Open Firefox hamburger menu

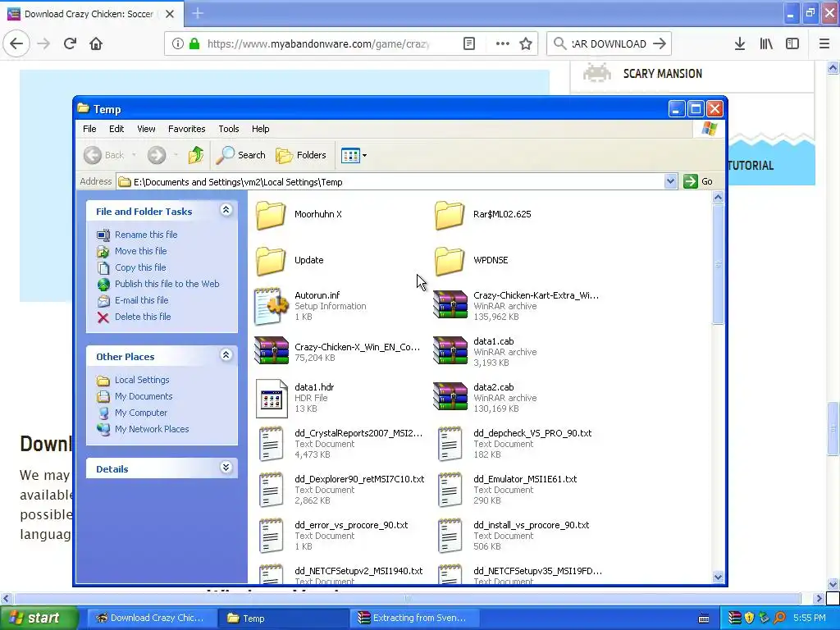[824, 43]
